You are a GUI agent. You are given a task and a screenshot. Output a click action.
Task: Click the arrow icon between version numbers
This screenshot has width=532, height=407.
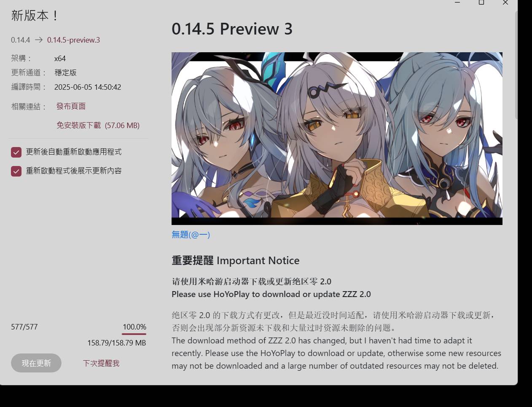pos(39,40)
